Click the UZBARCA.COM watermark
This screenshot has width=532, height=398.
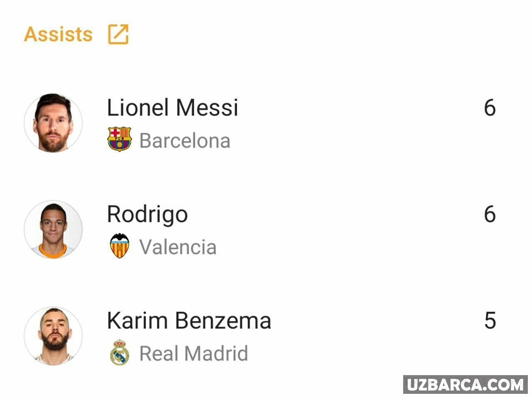pos(465,385)
